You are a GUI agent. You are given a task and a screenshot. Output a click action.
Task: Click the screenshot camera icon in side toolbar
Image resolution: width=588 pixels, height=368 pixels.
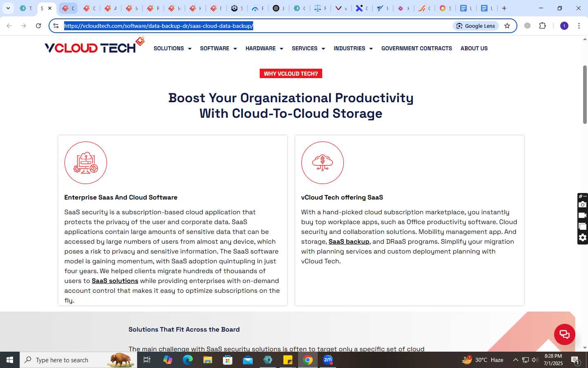coord(583,204)
